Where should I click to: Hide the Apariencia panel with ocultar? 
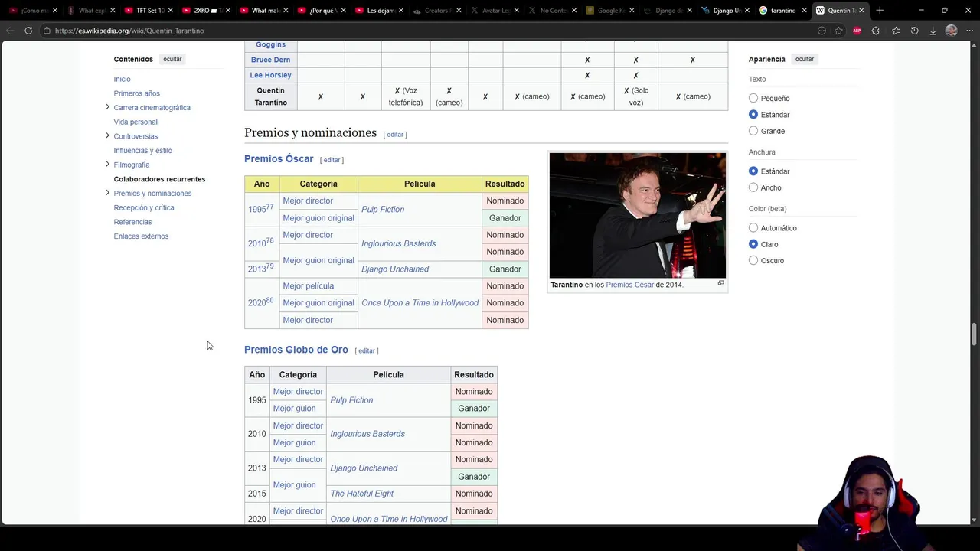click(804, 59)
